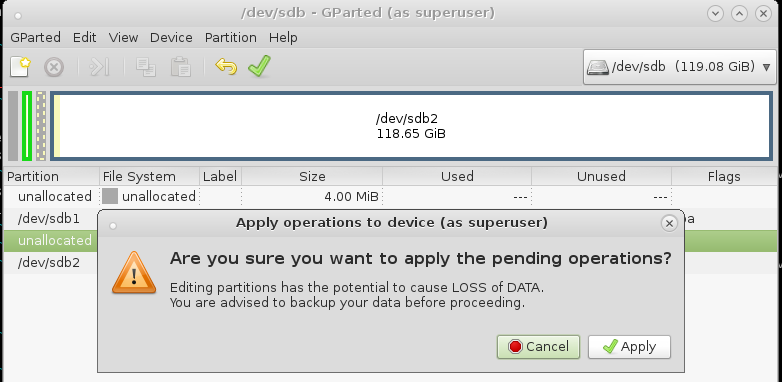Confirm with the Apply button

point(629,347)
